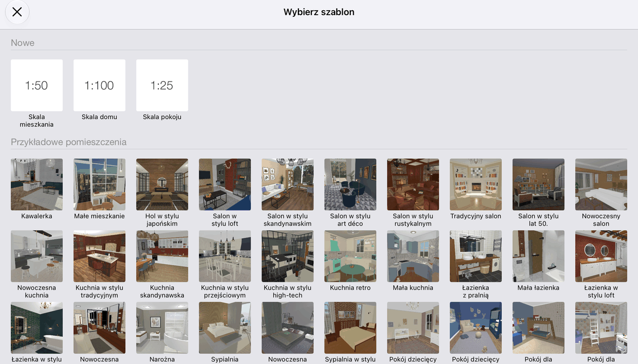Select Hol w stylu japońskim template
The height and width of the screenshot is (364, 638).
pos(162,185)
